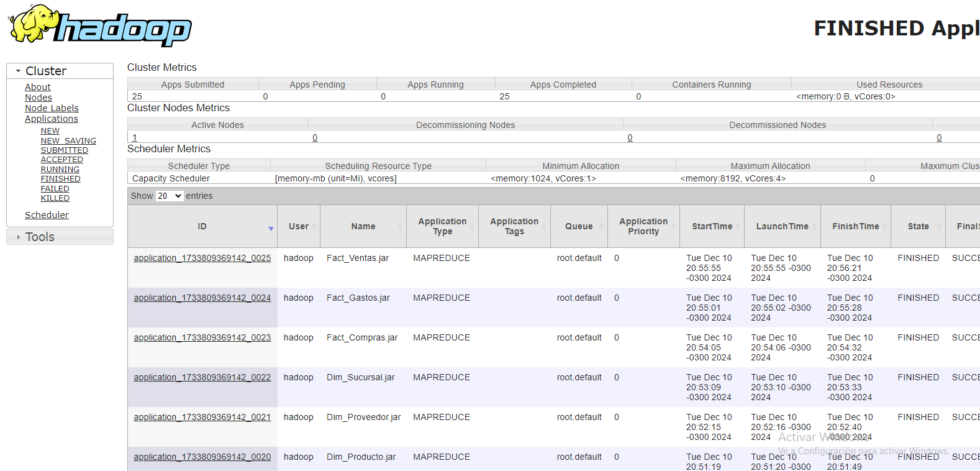Viewport: 980px width, 471px height.
Task: Sort the table by the User column
Action: pyautogui.click(x=299, y=226)
